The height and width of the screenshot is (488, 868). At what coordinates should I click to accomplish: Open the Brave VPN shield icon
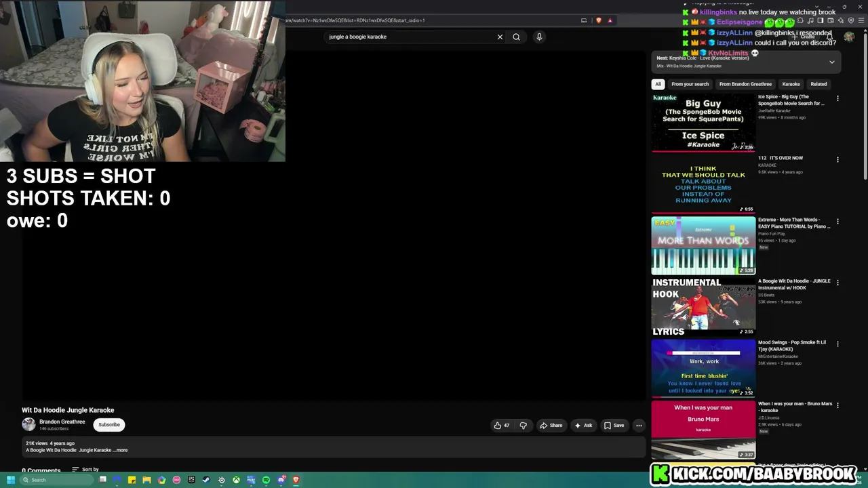[x=851, y=20]
